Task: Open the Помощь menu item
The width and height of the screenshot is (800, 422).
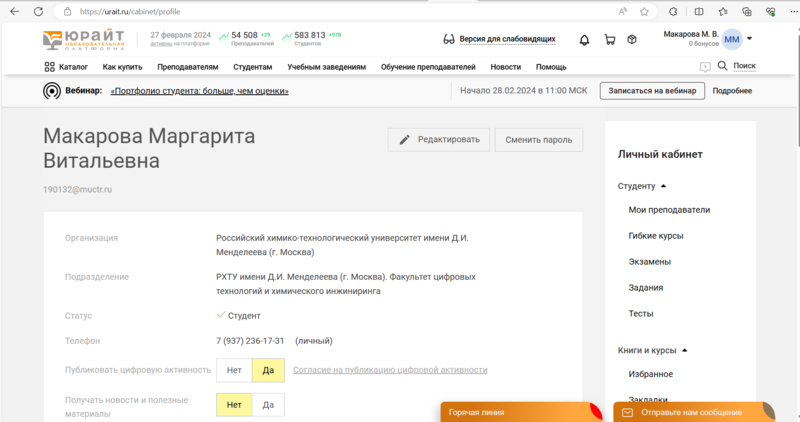Action: tap(551, 67)
